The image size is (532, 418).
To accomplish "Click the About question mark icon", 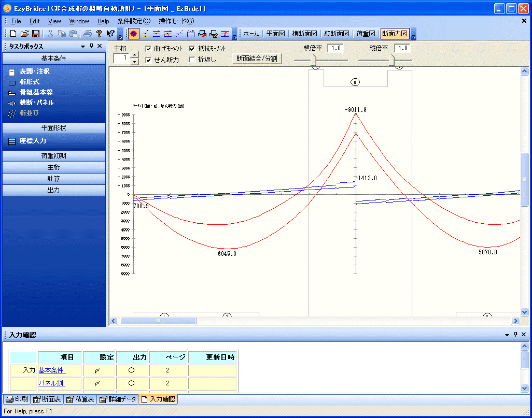I will point(99,34).
